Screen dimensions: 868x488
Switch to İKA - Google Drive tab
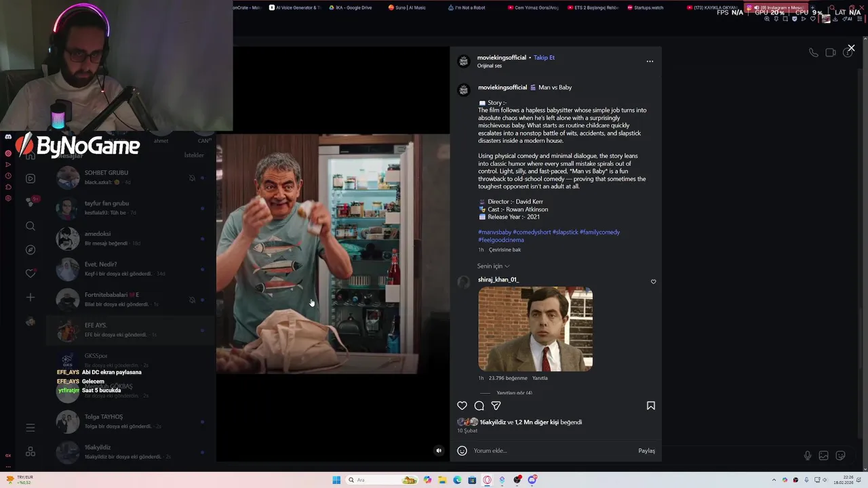click(x=350, y=7)
